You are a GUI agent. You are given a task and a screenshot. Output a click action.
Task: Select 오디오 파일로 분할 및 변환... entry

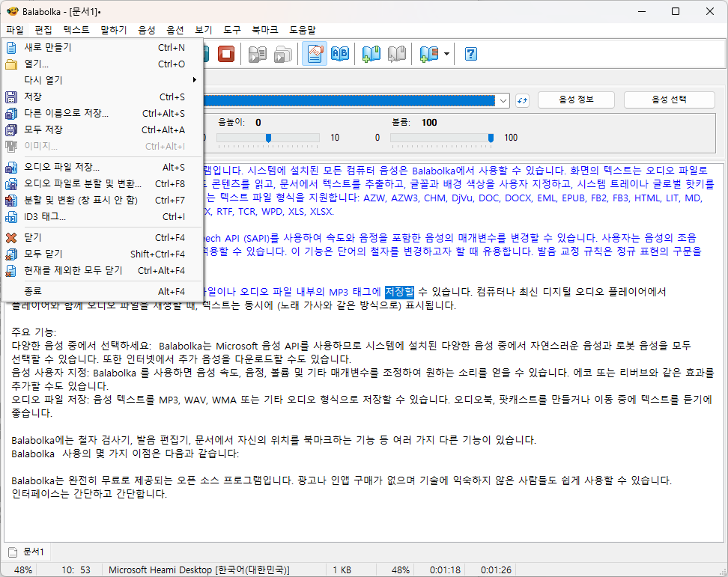(x=102, y=183)
